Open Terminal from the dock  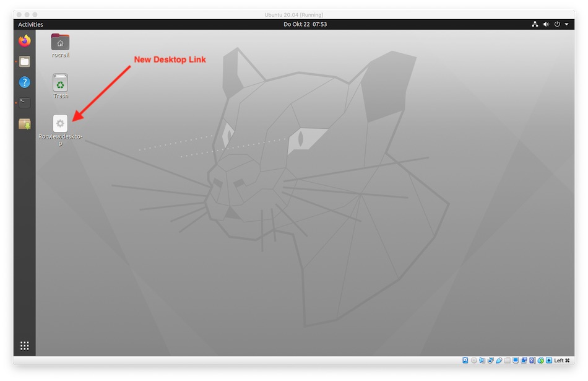[24, 103]
